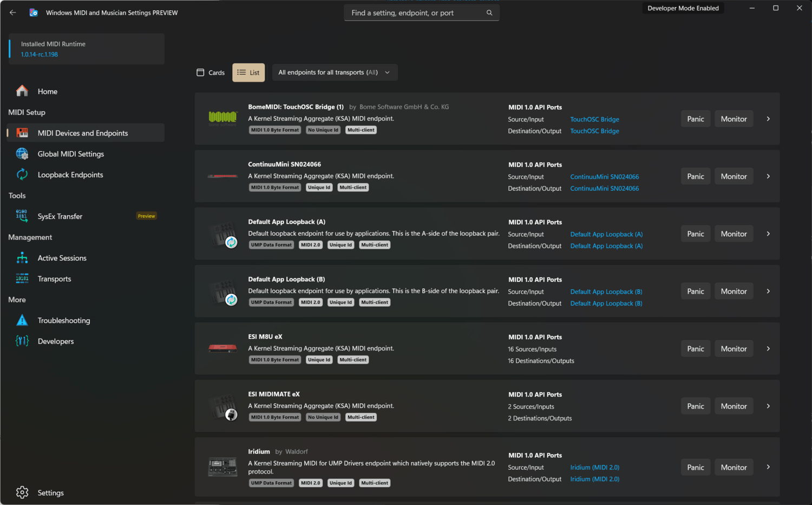Screen dimensions: 812x505
Task: Open the Settings gear at bottom left
Action: click(x=22, y=492)
